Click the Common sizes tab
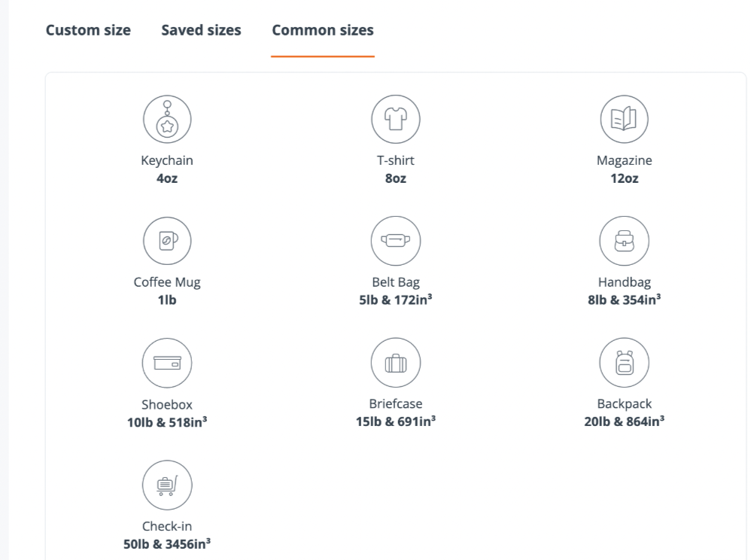The image size is (751, 560). click(x=323, y=31)
